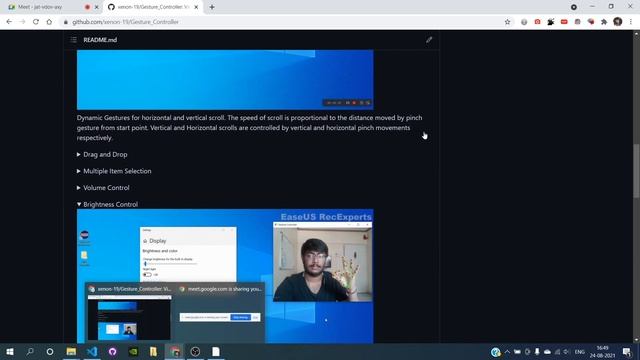Select the Gesture_Controller window thumbnail preview
This screenshot has width=640, height=360.
pos(129,318)
